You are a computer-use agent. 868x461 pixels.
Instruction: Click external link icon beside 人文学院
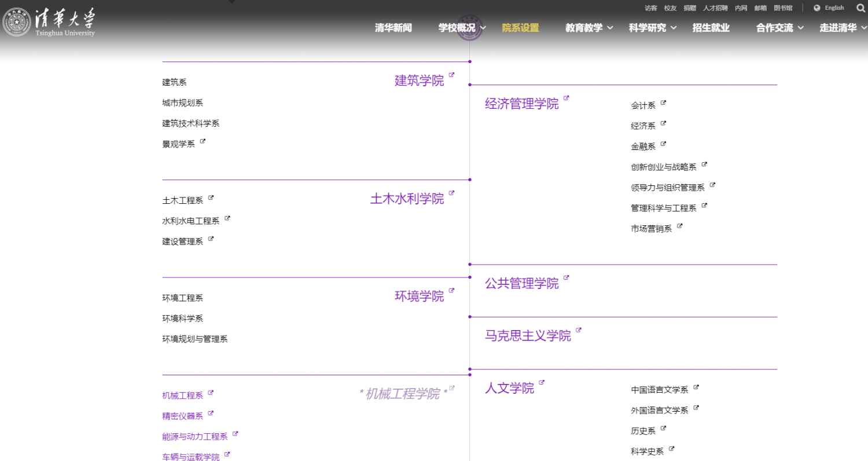tap(542, 382)
